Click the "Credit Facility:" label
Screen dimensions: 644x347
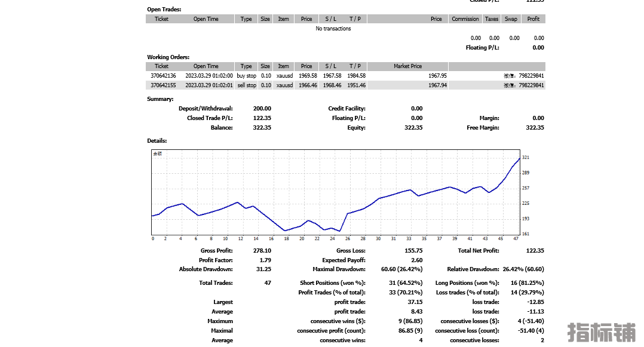346,109
